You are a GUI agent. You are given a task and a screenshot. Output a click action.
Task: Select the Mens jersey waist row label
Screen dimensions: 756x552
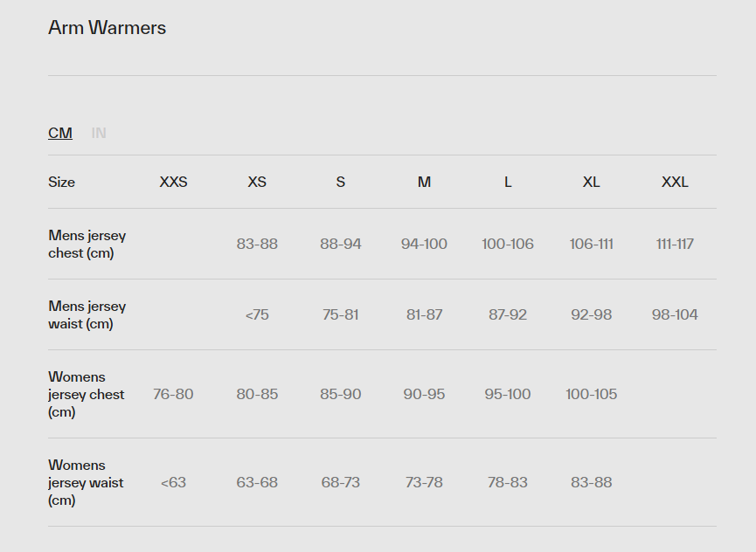pos(87,314)
